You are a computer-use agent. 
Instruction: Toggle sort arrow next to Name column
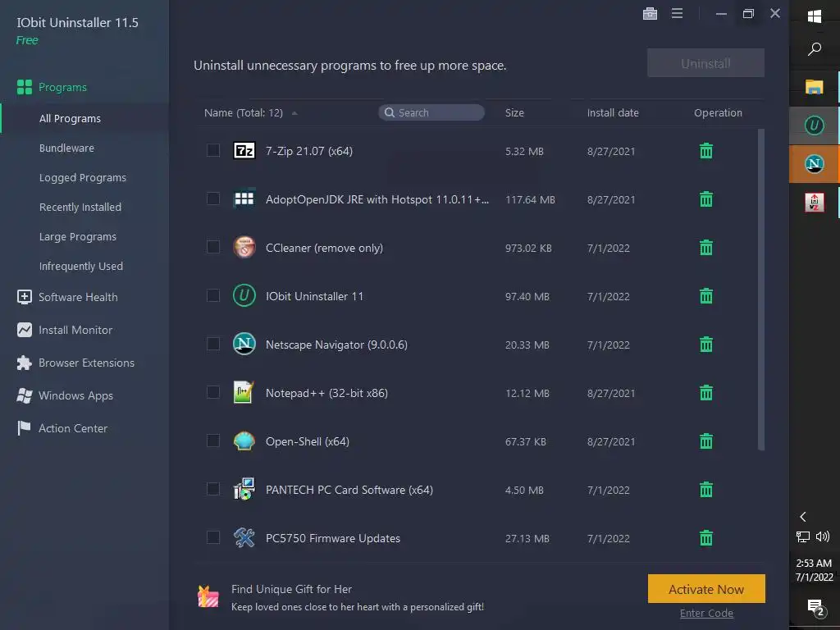294,113
